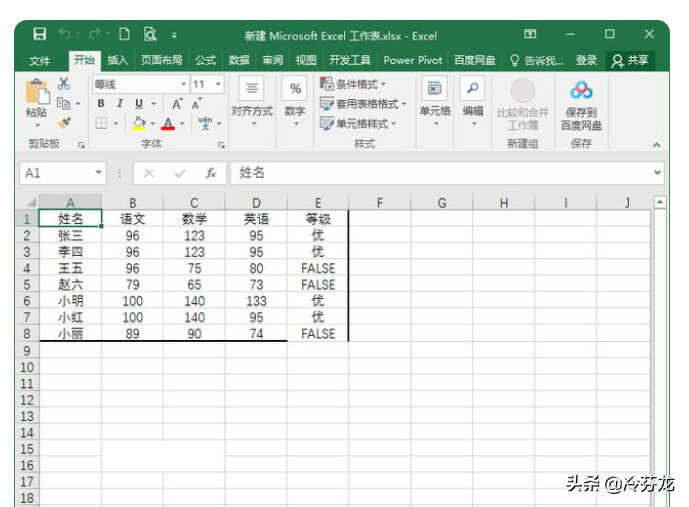The height and width of the screenshot is (507, 689).
Task: Toggle italic formatting
Action: click(x=120, y=104)
